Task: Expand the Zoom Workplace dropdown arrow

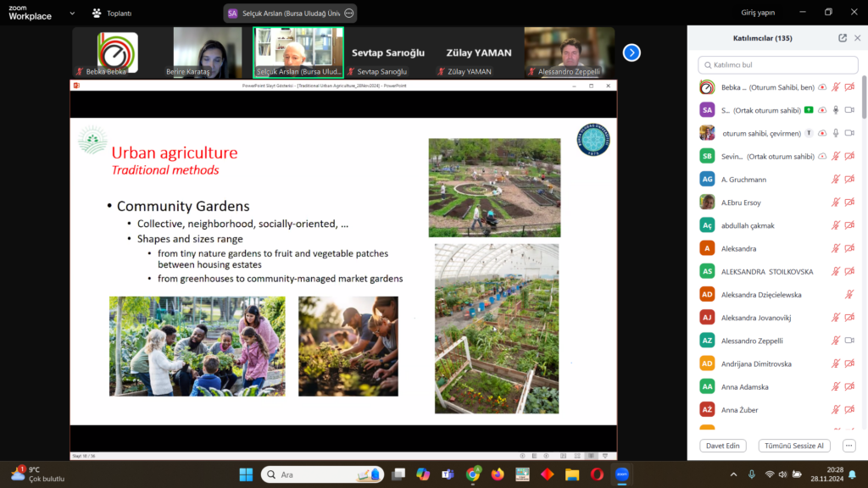Action: [71, 14]
